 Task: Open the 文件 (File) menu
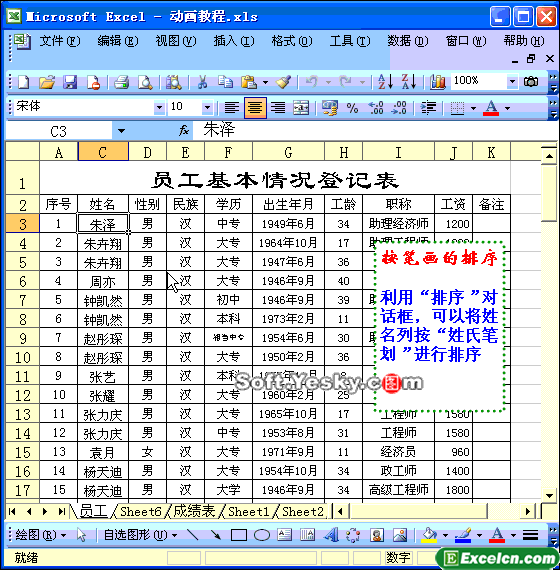tap(60, 41)
